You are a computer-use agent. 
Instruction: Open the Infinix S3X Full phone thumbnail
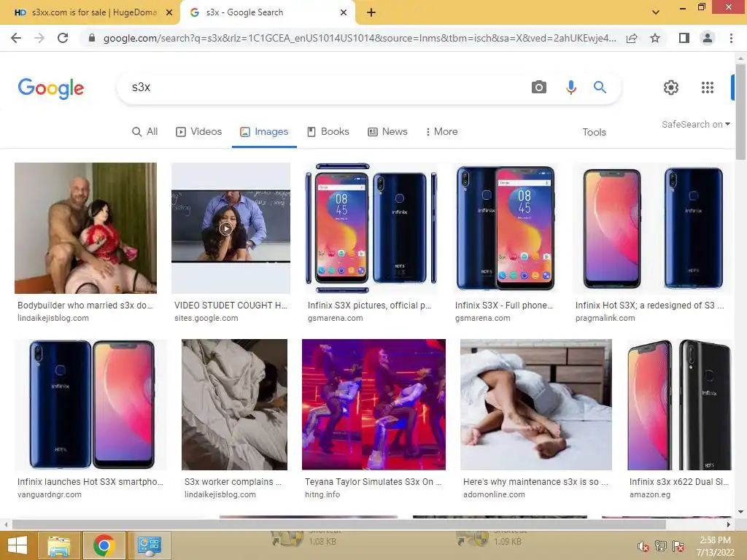point(506,228)
